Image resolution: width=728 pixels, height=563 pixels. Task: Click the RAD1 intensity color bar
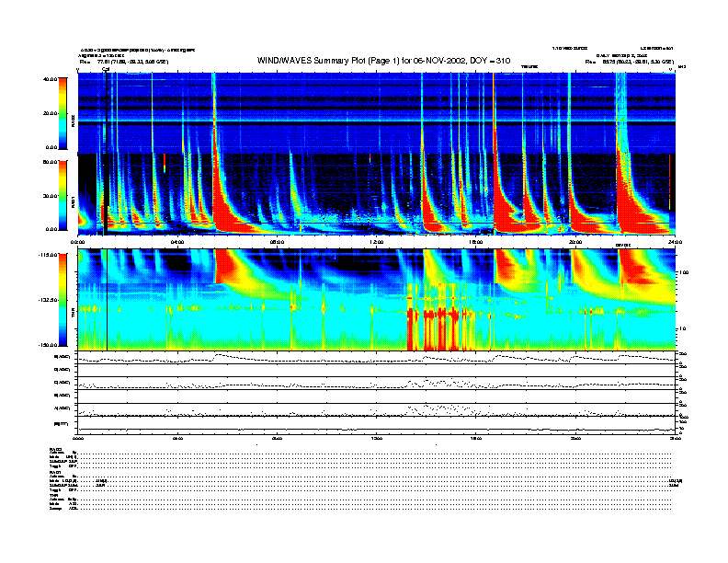[63, 195]
